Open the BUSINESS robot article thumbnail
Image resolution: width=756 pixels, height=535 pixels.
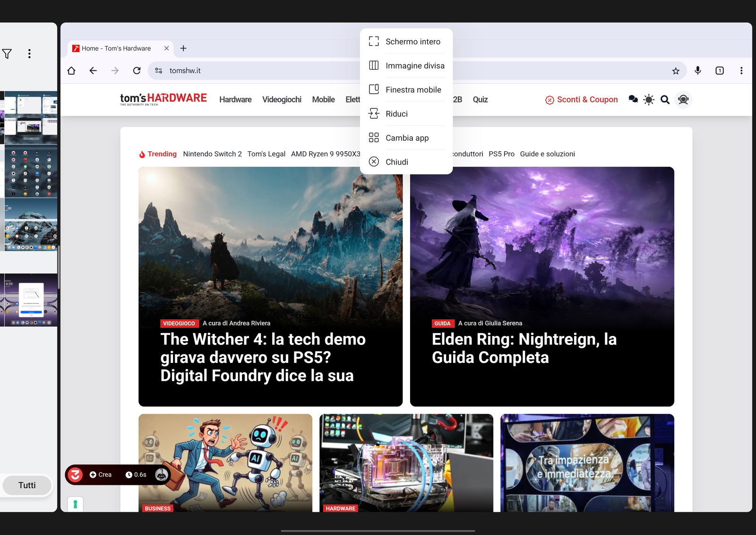pyautogui.click(x=225, y=463)
